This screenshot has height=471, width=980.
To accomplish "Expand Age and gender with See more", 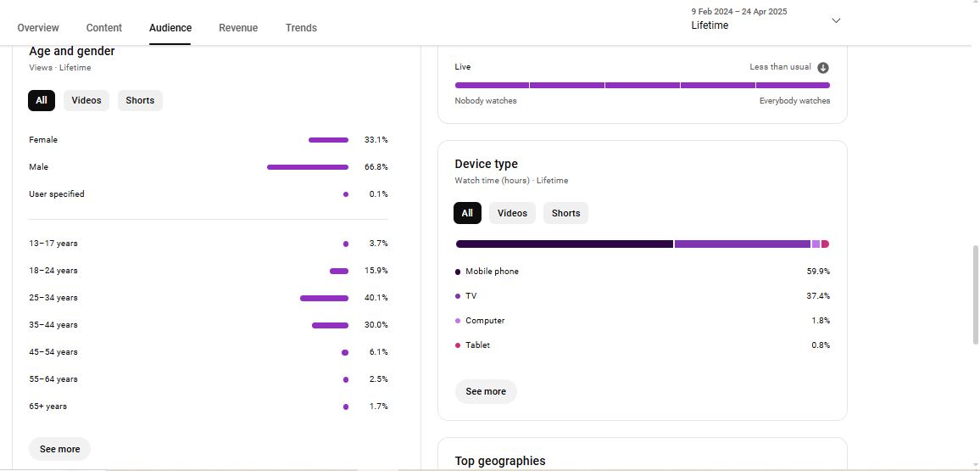I will tap(59, 449).
